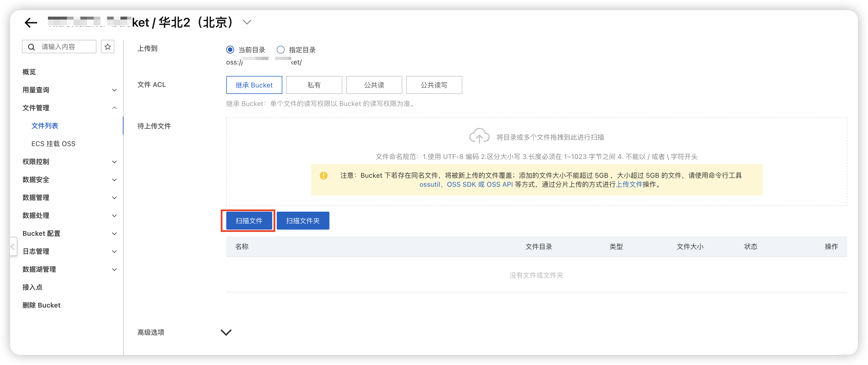Collapse sidebar using left edge handle
This screenshot has width=868, height=365.
coord(13,246)
